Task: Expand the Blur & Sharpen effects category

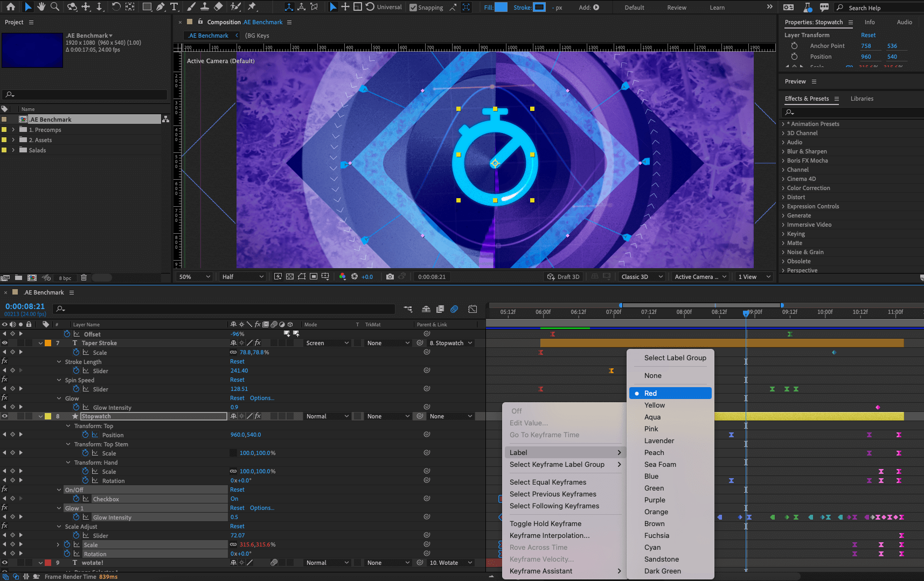Action: (x=783, y=151)
